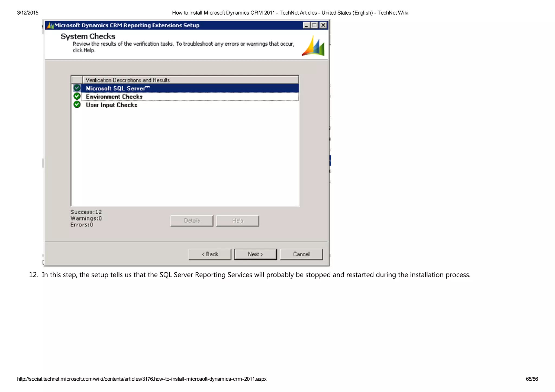Click the Help button
This screenshot has height=392, width=555.
(237, 221)
